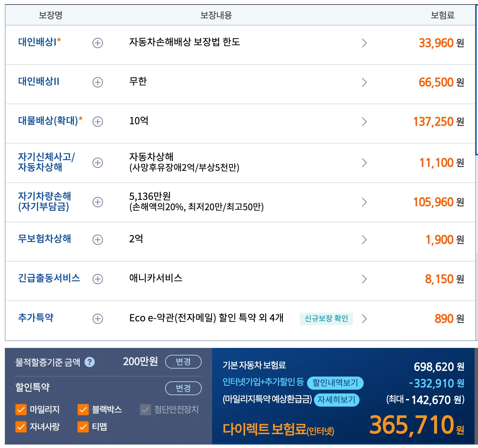The image size is (478, 448).
Task: Click the plus icon next to 긴급출동서비스
Action: [x=97, y=279]
